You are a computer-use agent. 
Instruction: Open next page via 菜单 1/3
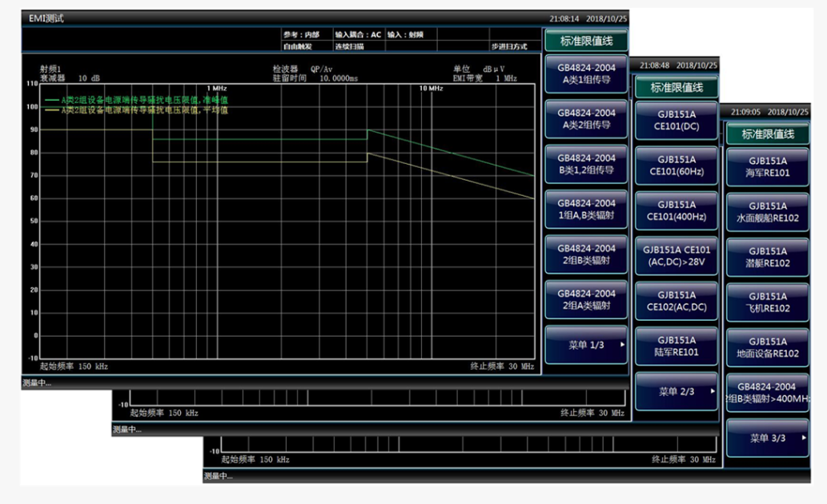(586, 345)
